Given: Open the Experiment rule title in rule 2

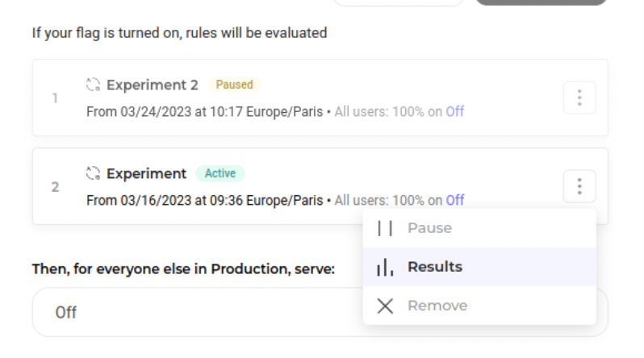Looking at the screenshot, I should [146, 173].
